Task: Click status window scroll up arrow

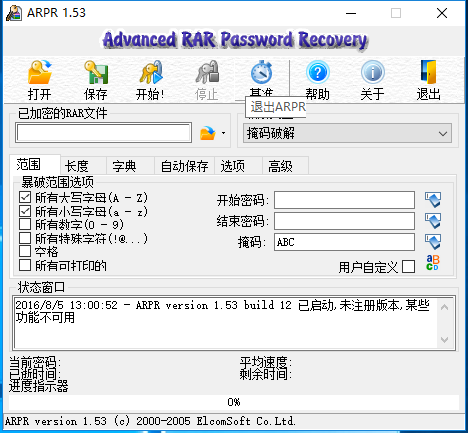Action: click(444, 307)
